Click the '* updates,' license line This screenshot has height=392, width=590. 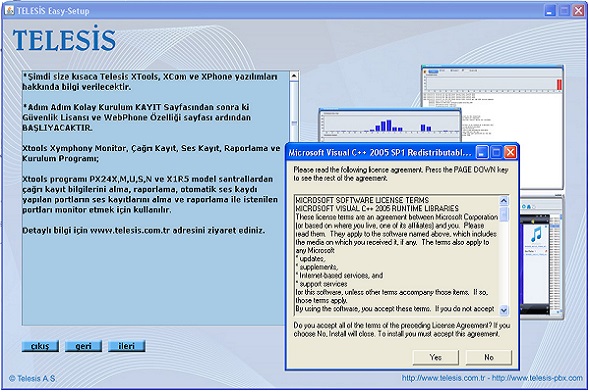point(310,259)
